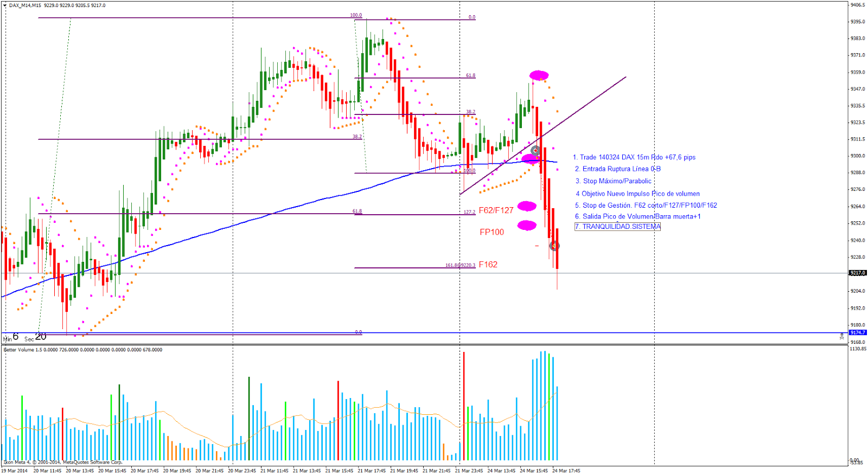The width and height of the screenshot is (868, 475).
Task: Select the 'Stop Máximo/Parabolic' note
Action: [614, 181]
